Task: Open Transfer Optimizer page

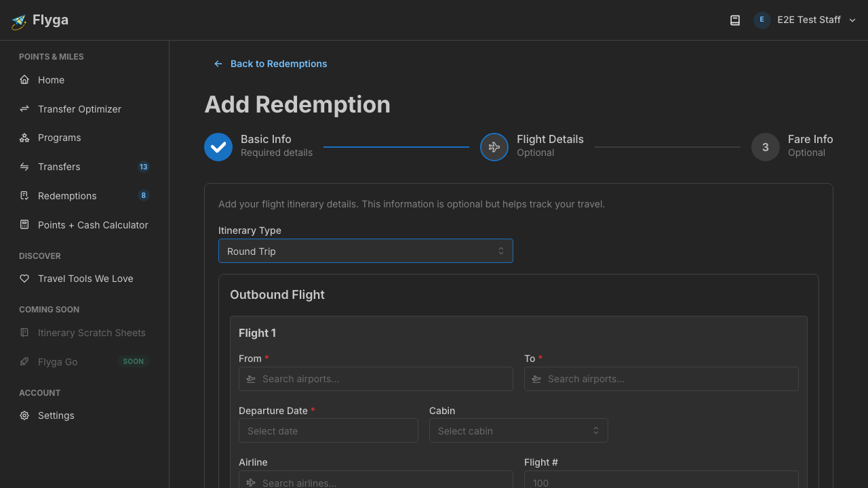Action: pyautogui.click(x=84, y=109)
